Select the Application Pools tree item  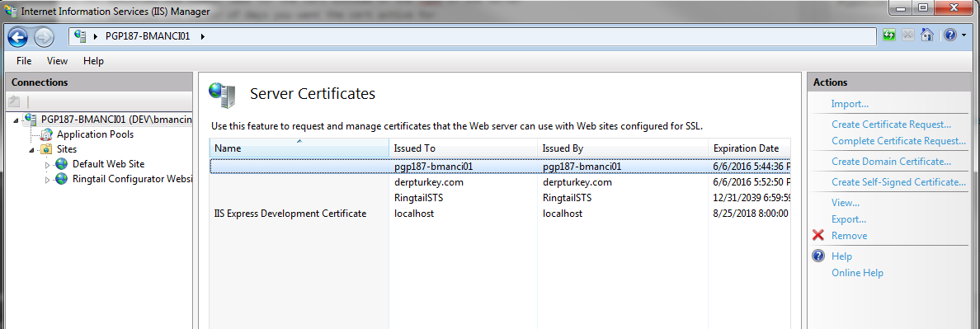click(x=95, y=134)
